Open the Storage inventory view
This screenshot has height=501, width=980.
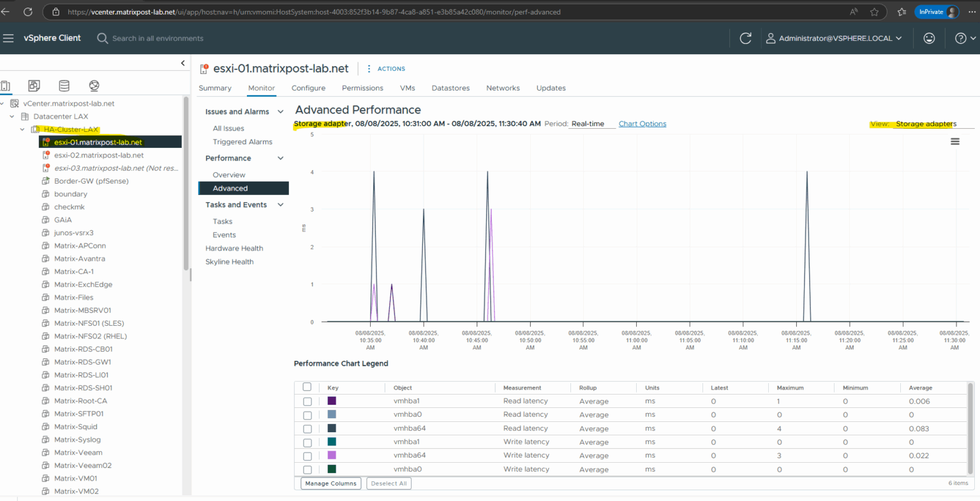click(64, 85)
